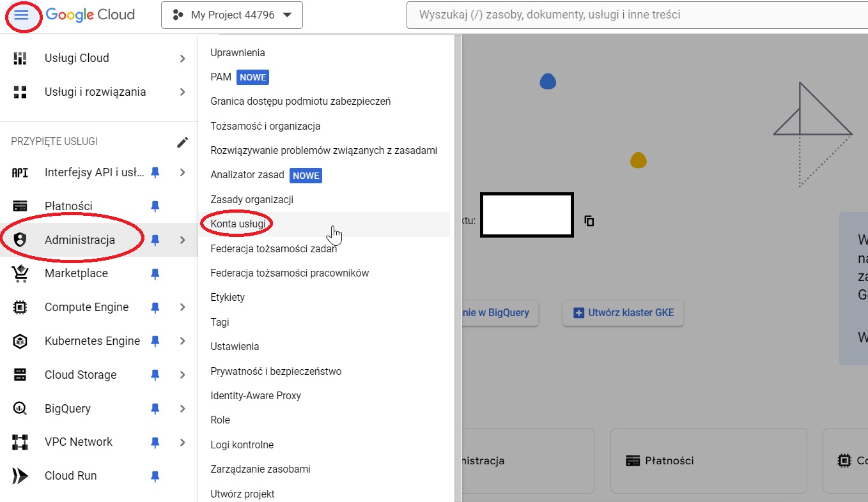
Task: Click the search resources input field
Action: coord(636,14)
